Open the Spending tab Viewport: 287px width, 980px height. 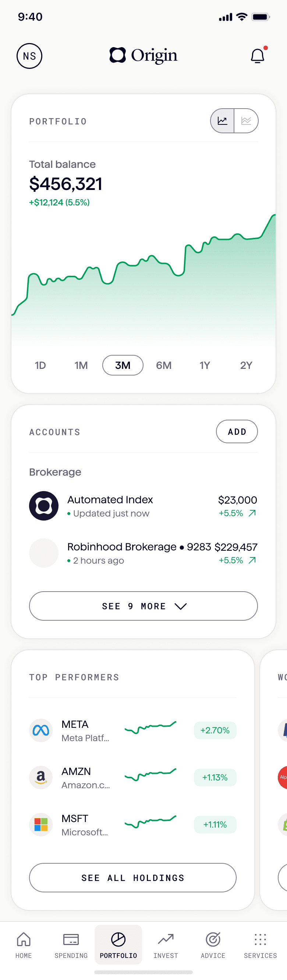71,945
